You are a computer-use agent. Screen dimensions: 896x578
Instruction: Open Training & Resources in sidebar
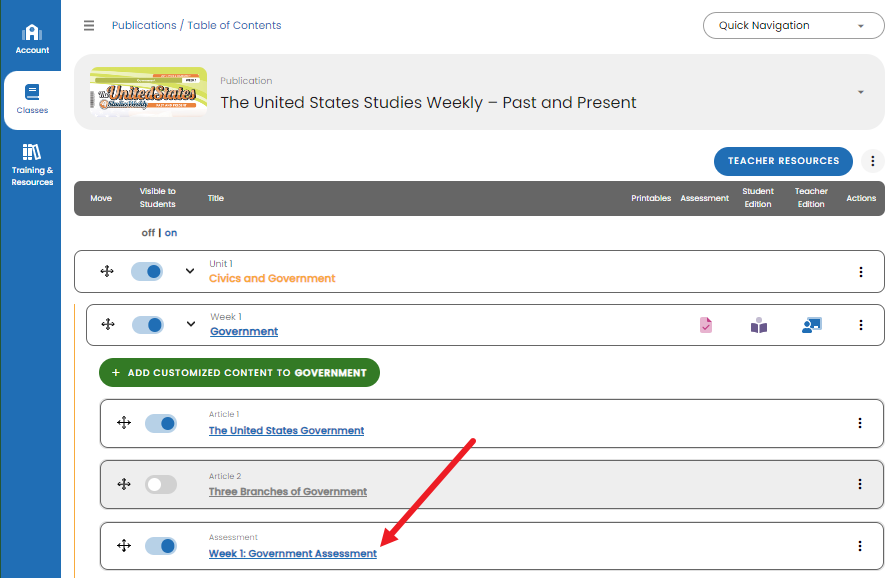[x=32, y=164]
